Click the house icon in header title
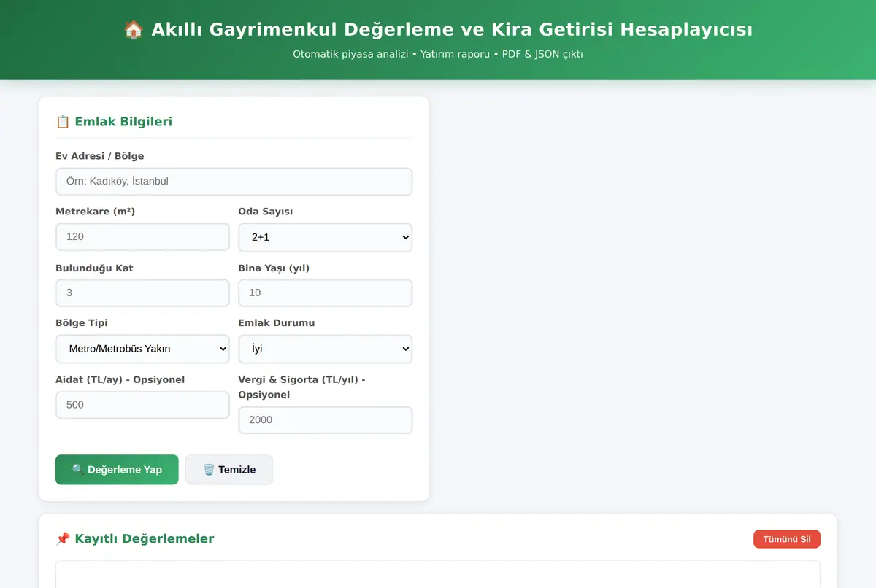Viewport: 876px width, 588px height. pos(134,30)
